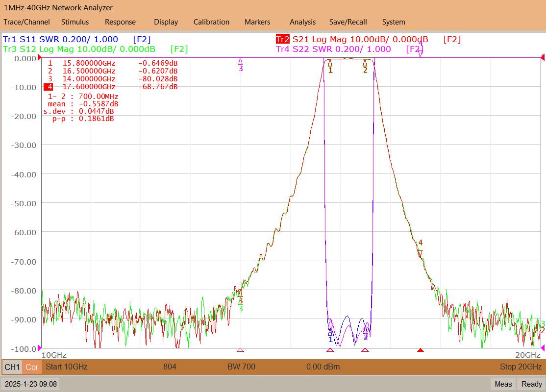Click the -68.767dB marker 4 reading
The width and height of the screenshot is (546, 392).
[158, 87]
